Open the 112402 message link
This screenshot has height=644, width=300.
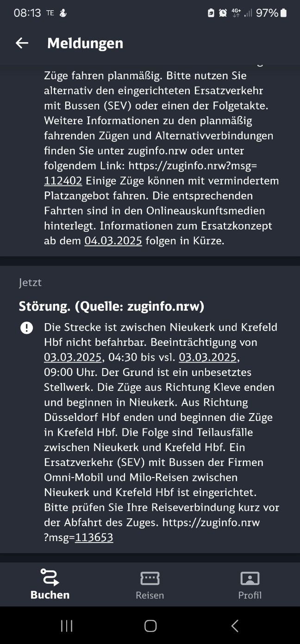(x=63, y=180)
